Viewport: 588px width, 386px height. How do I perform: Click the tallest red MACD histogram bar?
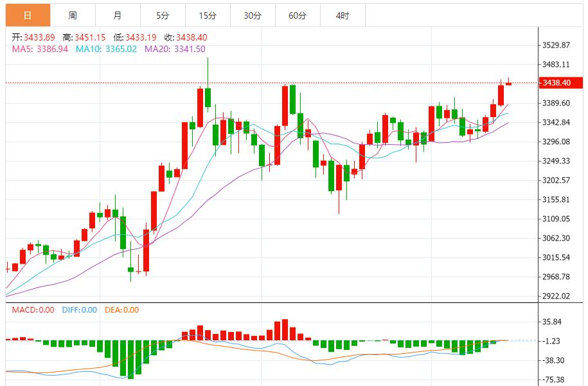tap(285, 329)
